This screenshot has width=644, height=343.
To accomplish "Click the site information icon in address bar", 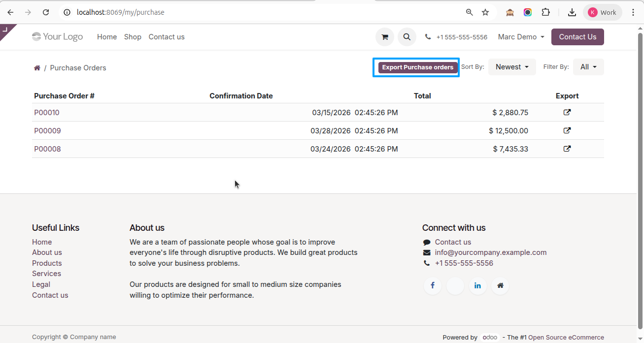I will pos(67,12).
